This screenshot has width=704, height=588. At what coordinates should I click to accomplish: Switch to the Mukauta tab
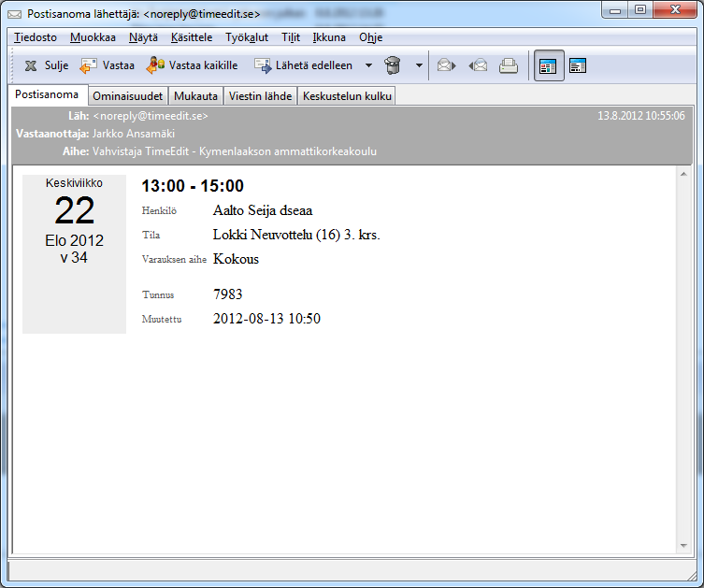pos(195,96)
